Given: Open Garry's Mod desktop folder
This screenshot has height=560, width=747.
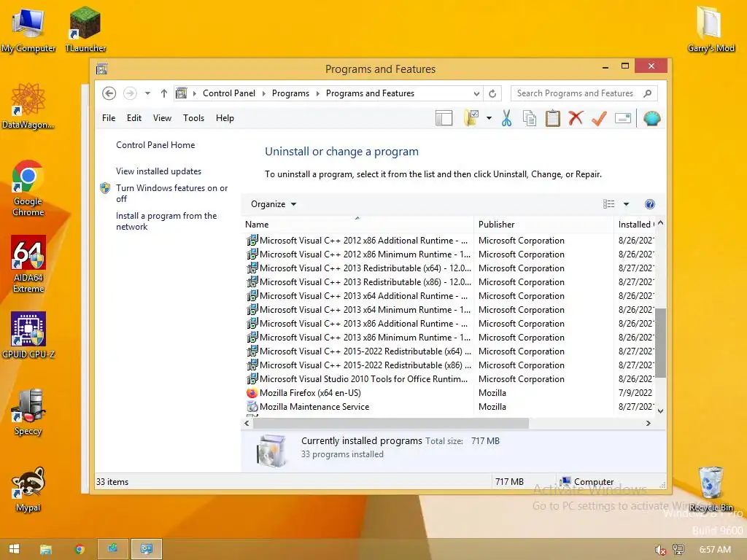Looking at the screenshot, I should pos(711,29).
